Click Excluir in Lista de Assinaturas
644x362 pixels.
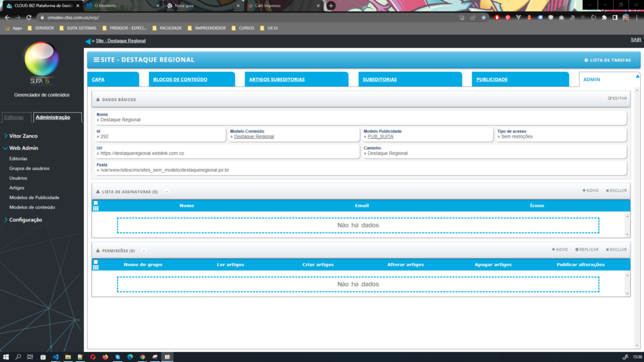click(616, 190)
